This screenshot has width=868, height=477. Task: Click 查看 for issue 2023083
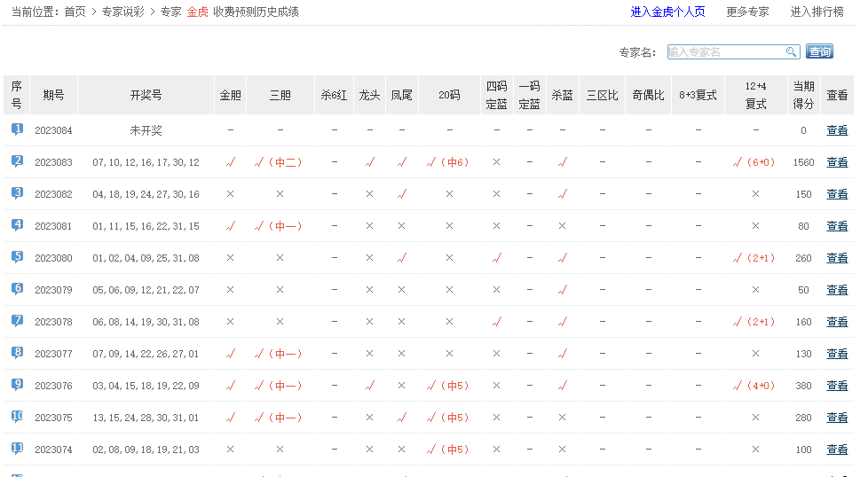[837, 162]
